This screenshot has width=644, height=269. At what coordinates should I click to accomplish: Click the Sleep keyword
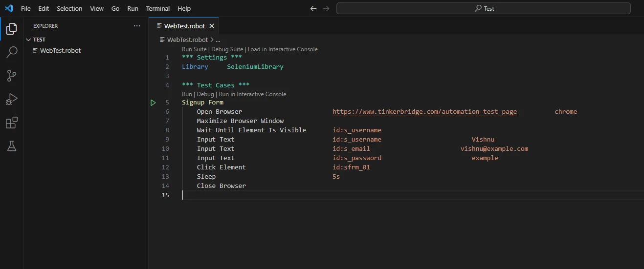(x=206, y=177)
